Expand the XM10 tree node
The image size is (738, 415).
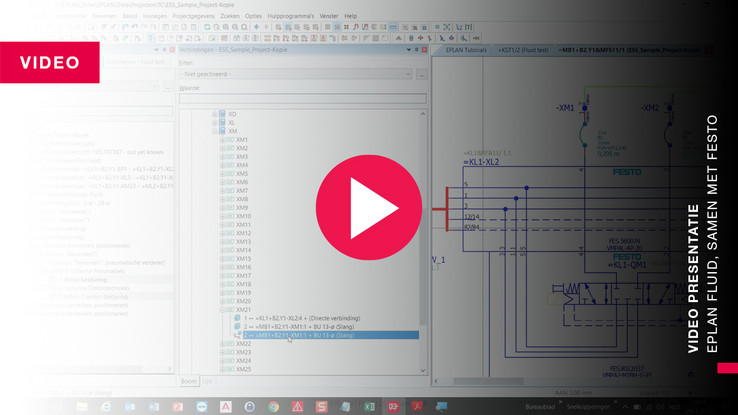click(x=222, y=216)
